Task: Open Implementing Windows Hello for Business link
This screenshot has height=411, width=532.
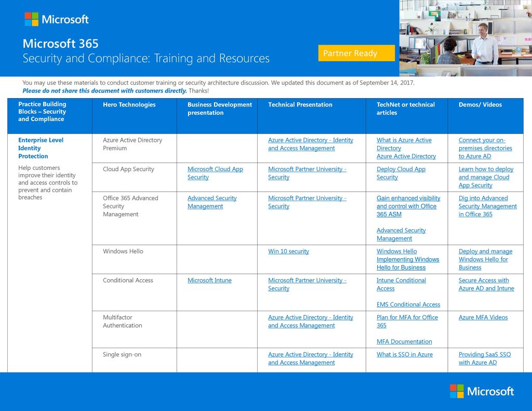Action: pos(407,263)
